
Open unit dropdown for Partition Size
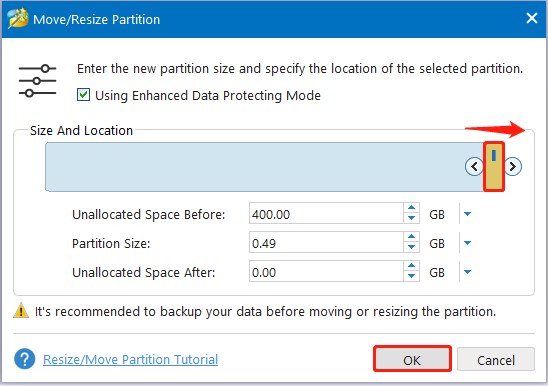click(x=467, y=243)
